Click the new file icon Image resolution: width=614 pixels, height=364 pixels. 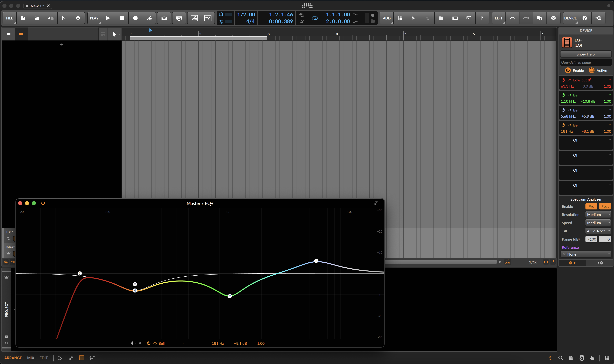(23, 18)
